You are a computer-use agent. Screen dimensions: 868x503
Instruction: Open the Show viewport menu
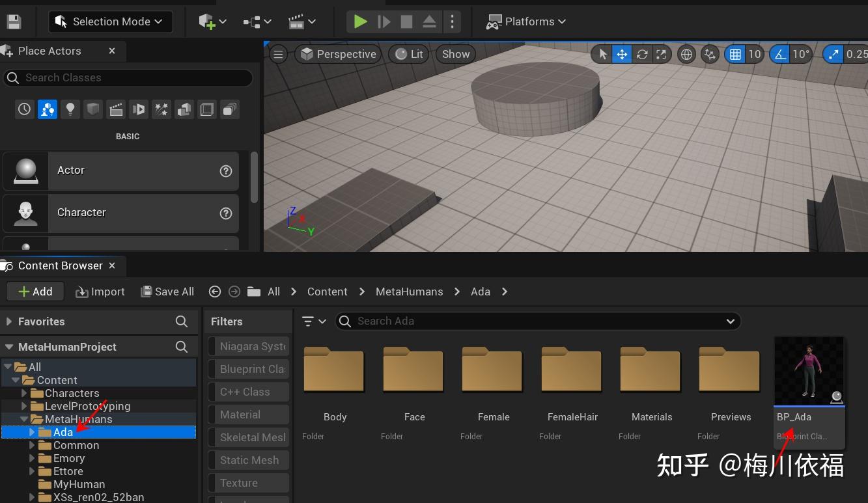tap(455, 54)
